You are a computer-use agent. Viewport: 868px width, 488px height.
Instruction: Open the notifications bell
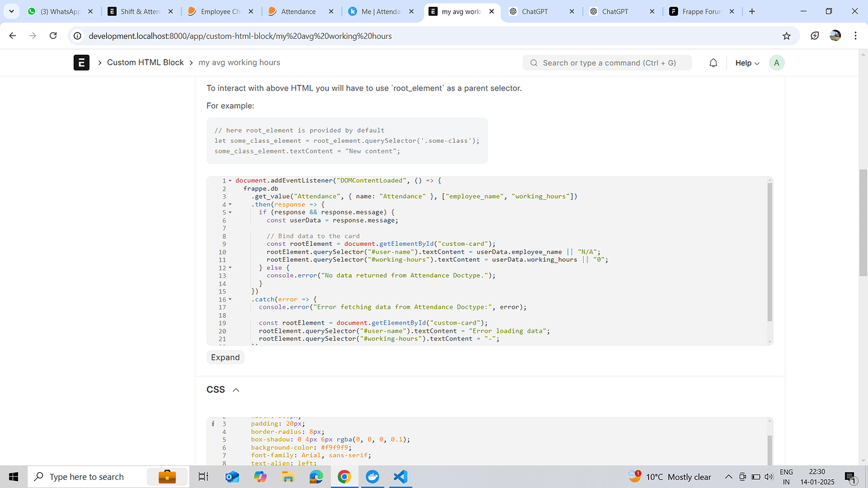coord(713,63)
